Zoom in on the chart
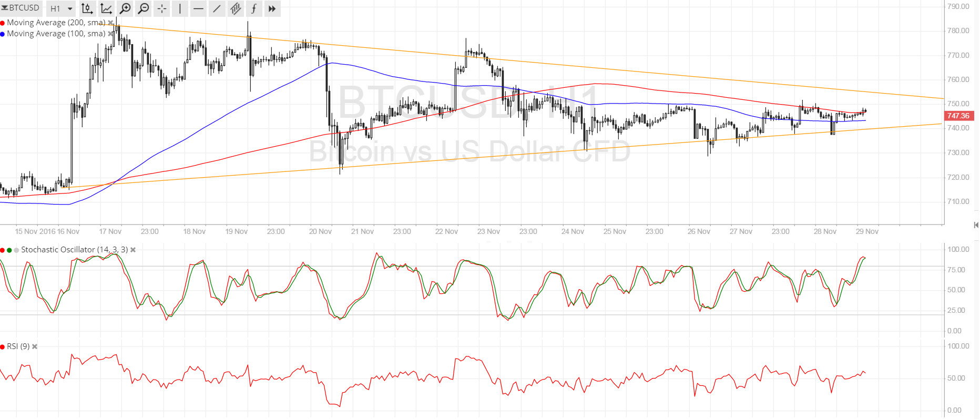This screenshot has width=980, height=419. [x=125, y=8]
